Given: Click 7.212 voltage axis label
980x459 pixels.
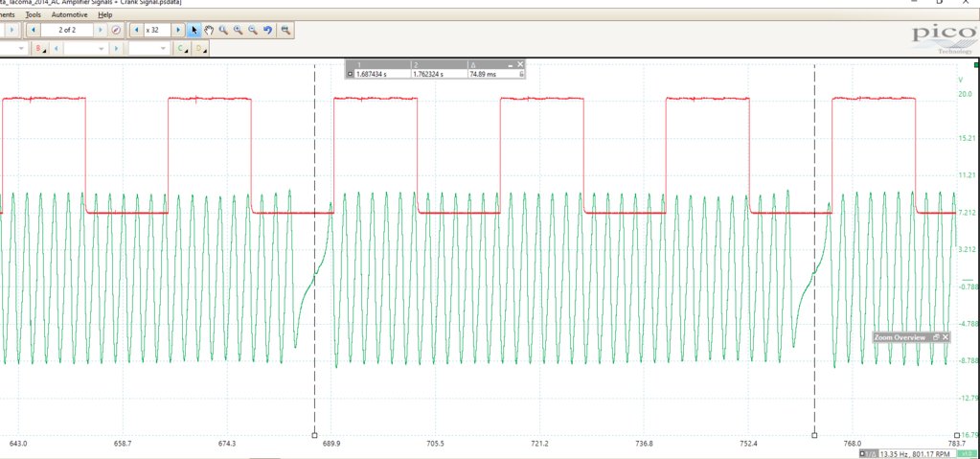Looking at the screenshot, I should point(967,213).
